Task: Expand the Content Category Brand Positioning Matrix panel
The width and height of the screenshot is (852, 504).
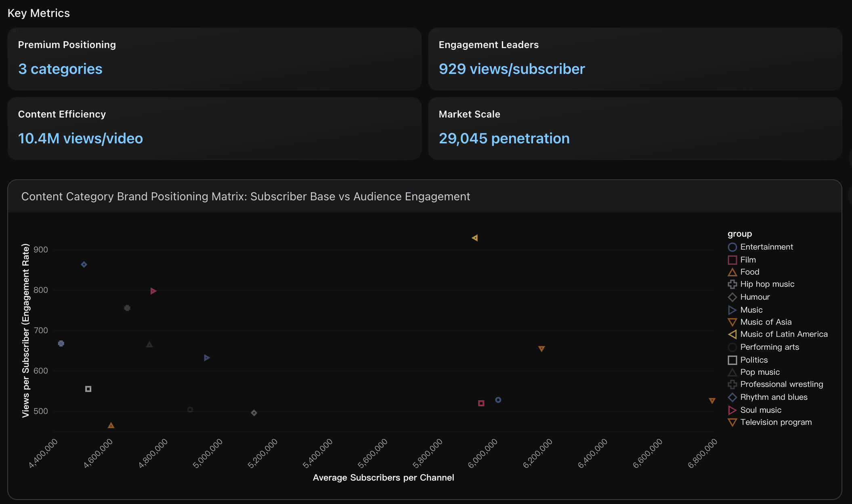Action: pyautogui.click(x=246, y=197)
